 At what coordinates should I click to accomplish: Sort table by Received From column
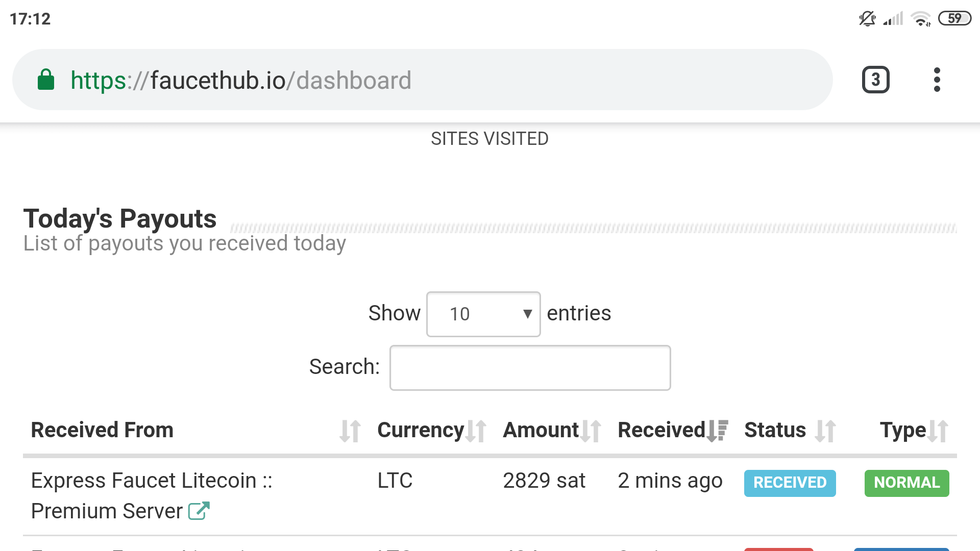tap(350, 431)
